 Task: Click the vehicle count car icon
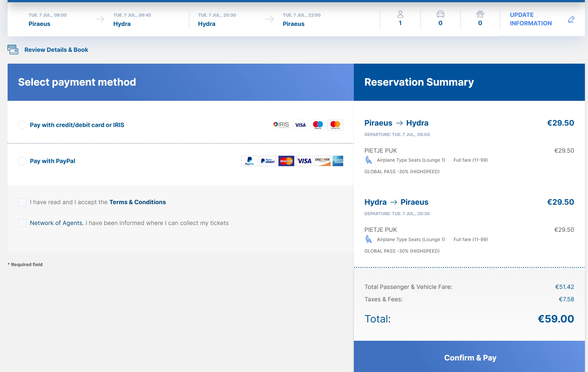click(440, 14)
